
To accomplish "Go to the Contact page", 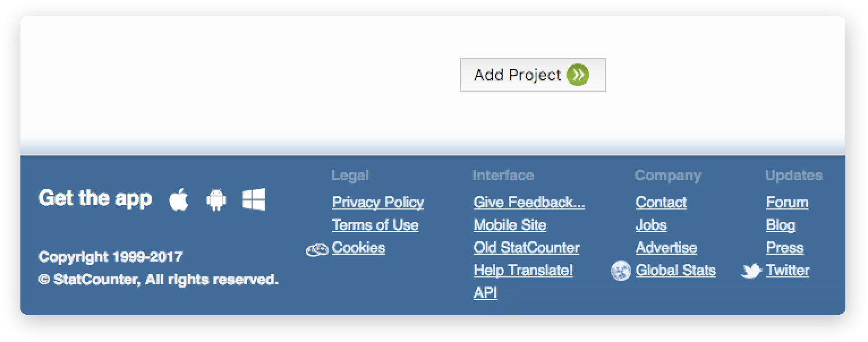I will tap(661, 202).
